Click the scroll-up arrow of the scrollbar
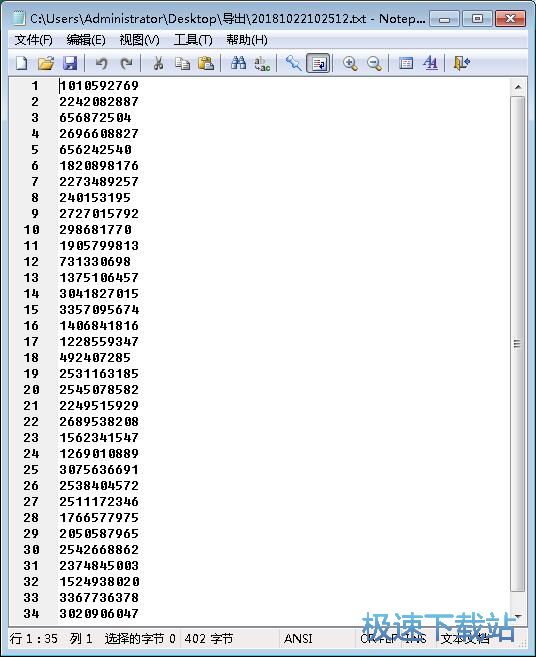This screenshot has width=536, height=657. click(518, 87)
